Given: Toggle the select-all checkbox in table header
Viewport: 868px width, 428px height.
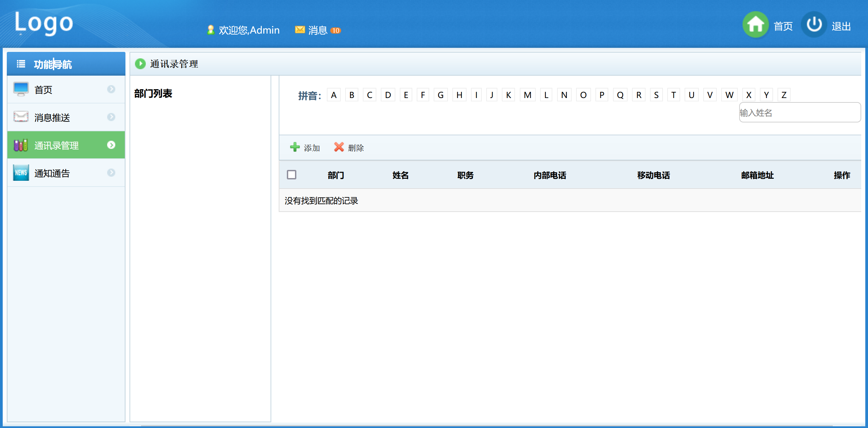Looking at the screenshot, I should point(292,175).
